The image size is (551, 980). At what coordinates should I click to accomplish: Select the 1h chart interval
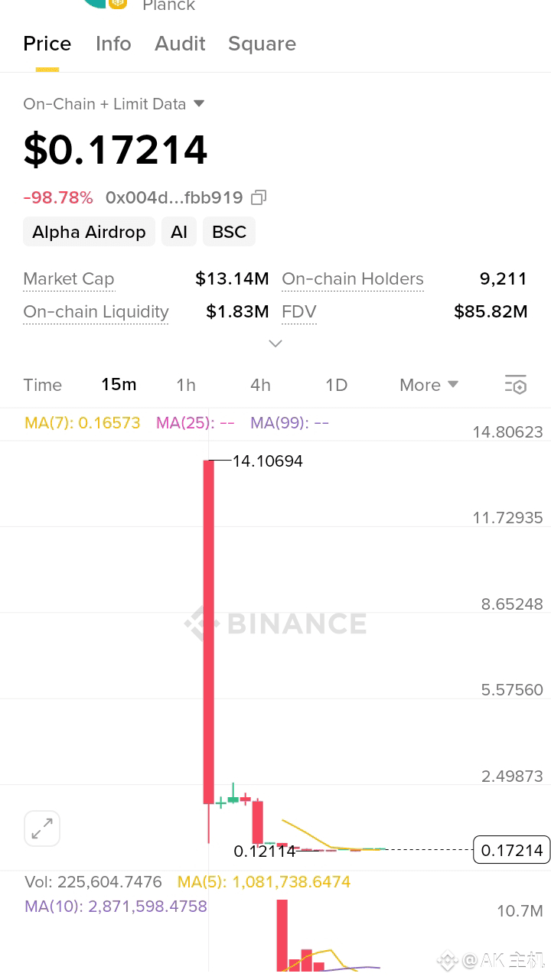[x=186, y=385]
